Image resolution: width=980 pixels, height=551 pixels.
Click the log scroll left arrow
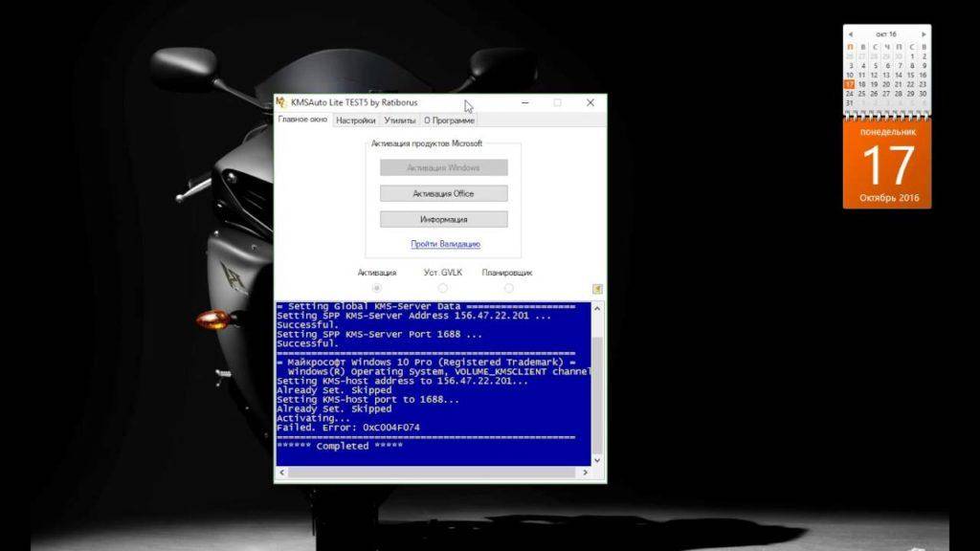point(282,473)
